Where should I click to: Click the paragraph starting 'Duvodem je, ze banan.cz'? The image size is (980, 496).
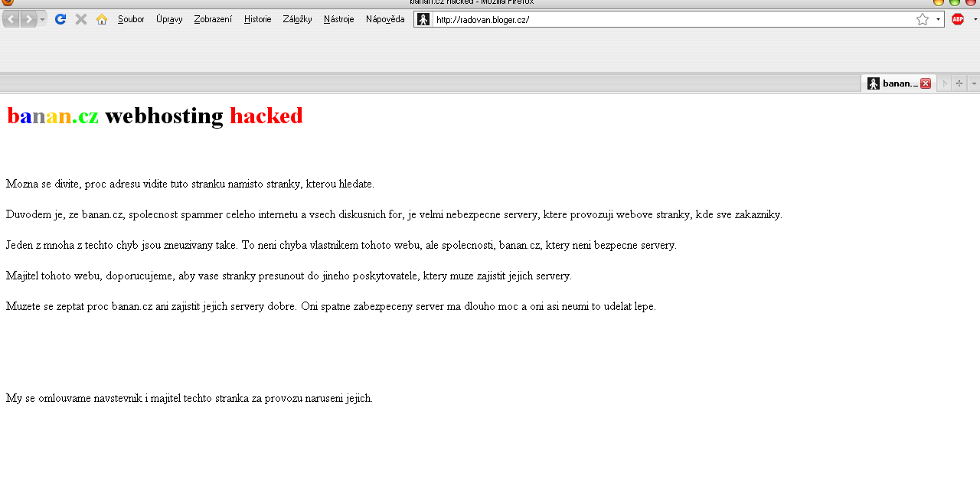[x=394, y=214]
